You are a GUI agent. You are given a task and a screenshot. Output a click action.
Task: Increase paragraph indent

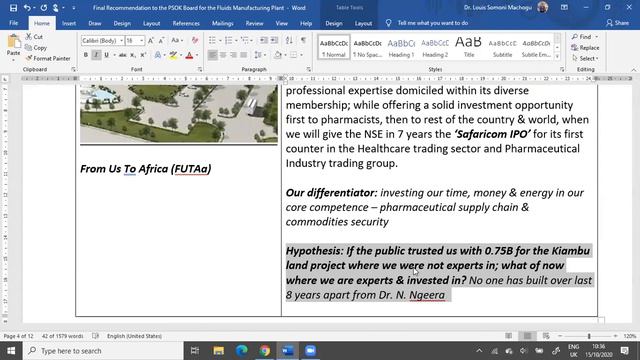[x=274, y=40]
